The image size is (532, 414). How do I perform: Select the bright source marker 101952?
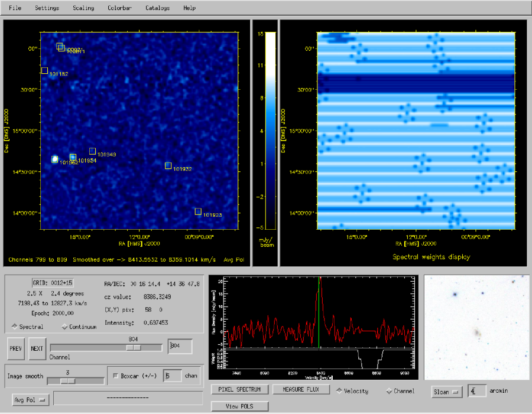click(x=54, y=159)
